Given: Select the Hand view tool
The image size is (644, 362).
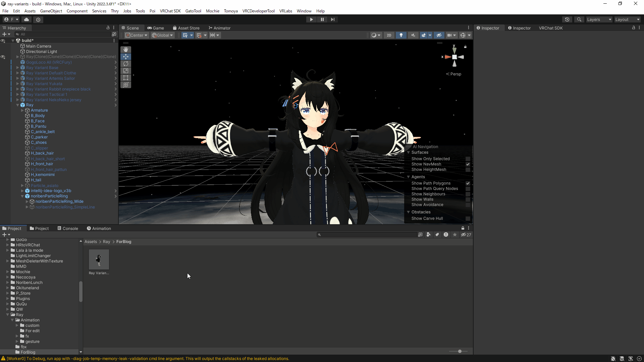Looking at the screenshot, I should point(126,50).
